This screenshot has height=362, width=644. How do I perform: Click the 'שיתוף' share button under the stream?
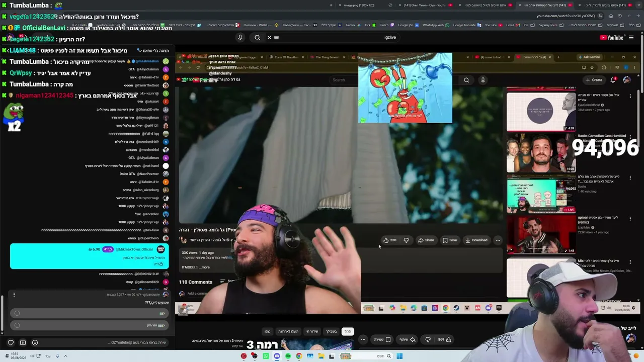click(407, 339)
